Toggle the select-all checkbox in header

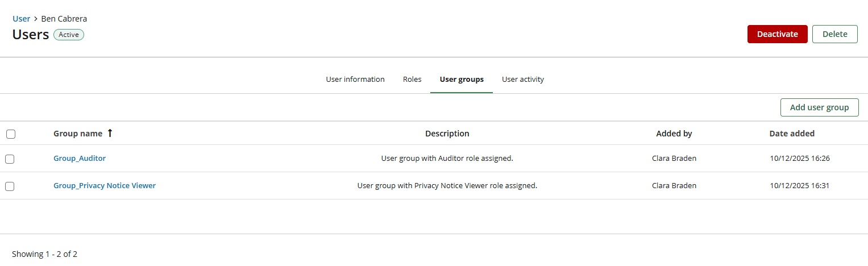(11, 134)
